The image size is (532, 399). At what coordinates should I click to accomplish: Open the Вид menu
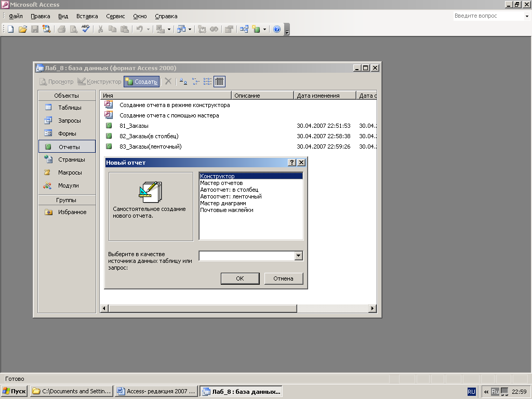coord(63,16)
